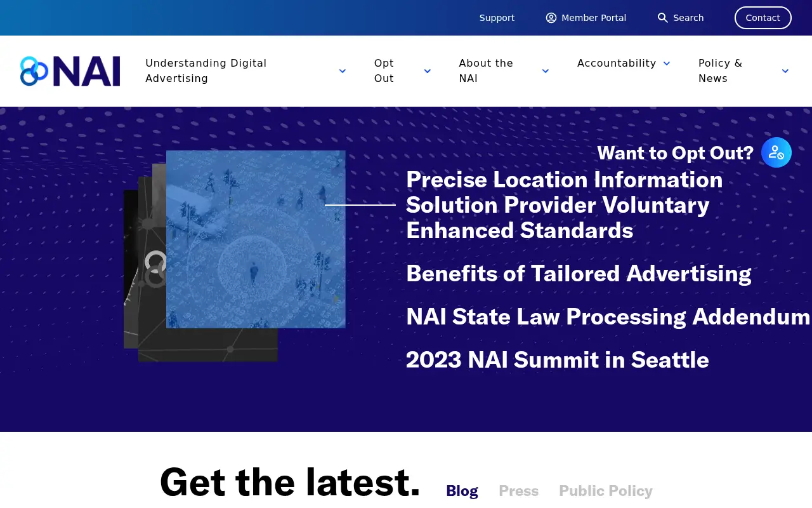Expand the About the NAI chevron
This screenshot has width=812, height=508.
[x=546, y=71]
